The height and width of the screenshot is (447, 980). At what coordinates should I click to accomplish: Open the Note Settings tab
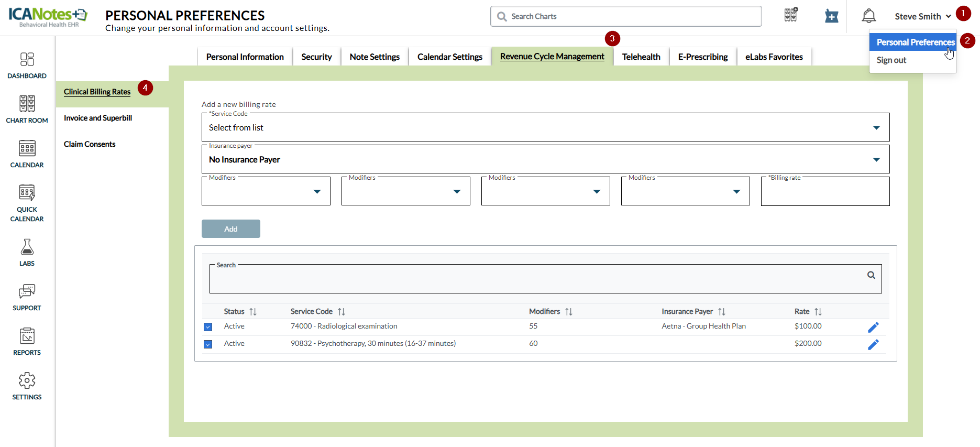pyautogui.click(x=374, y=57)
